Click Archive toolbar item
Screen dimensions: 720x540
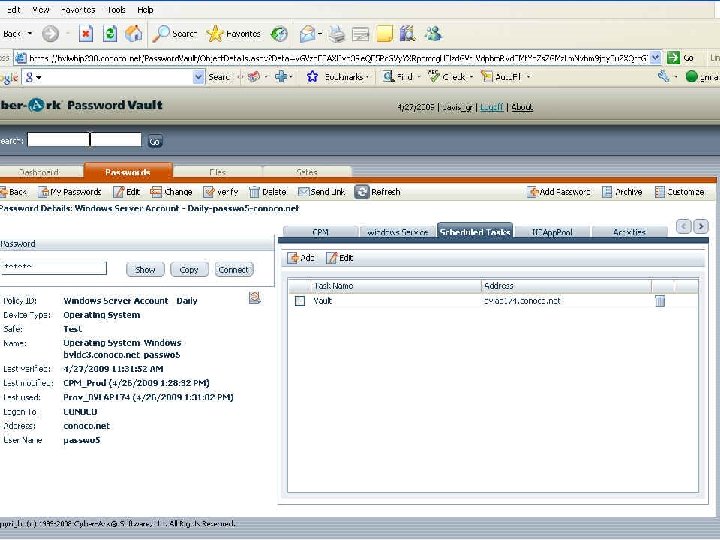click(x=622, y=192)
